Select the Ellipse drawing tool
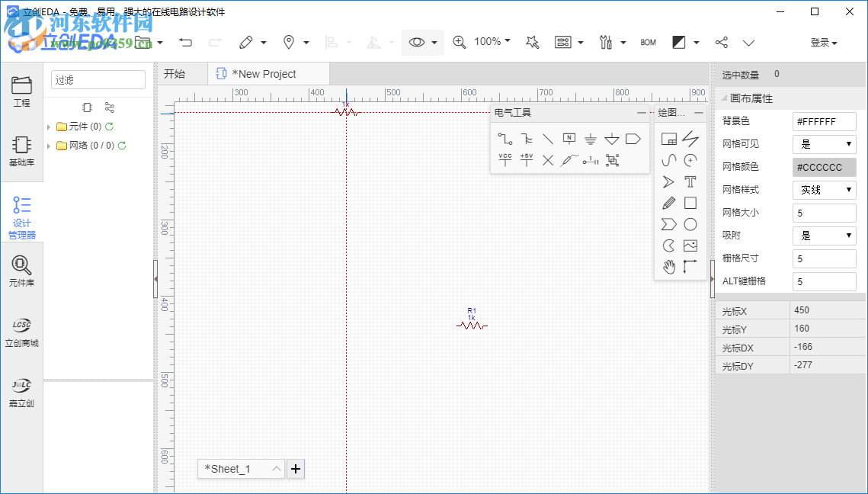This screenshot has width=868, height=494. tap(690, 224)
